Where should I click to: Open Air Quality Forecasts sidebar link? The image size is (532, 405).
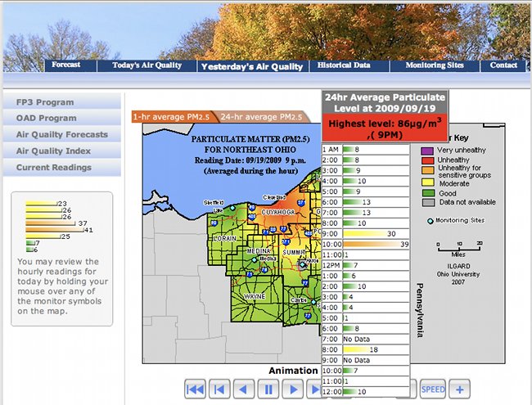[x=61, y=135]
